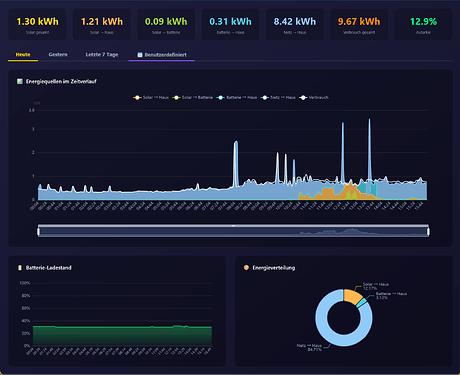Screen dimensions: 460x375
Task: Click the orange Solar → Haus donut segment
Action: [x=352, y=296]
